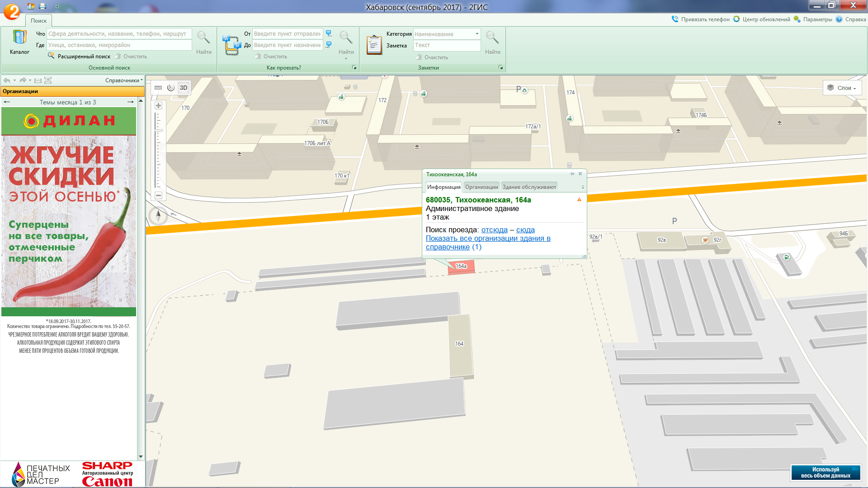Click the map zoom slider handle

(158, 131)
